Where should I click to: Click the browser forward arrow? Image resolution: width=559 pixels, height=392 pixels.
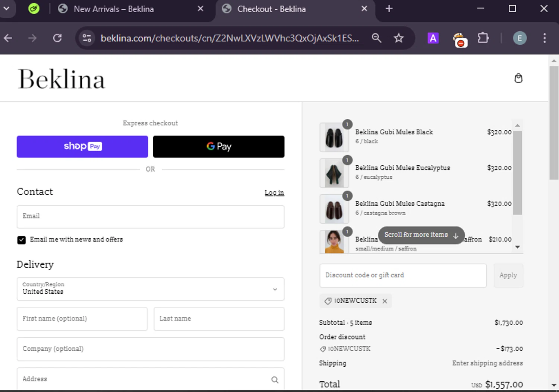pyautogui.click(x=32, y=38)
